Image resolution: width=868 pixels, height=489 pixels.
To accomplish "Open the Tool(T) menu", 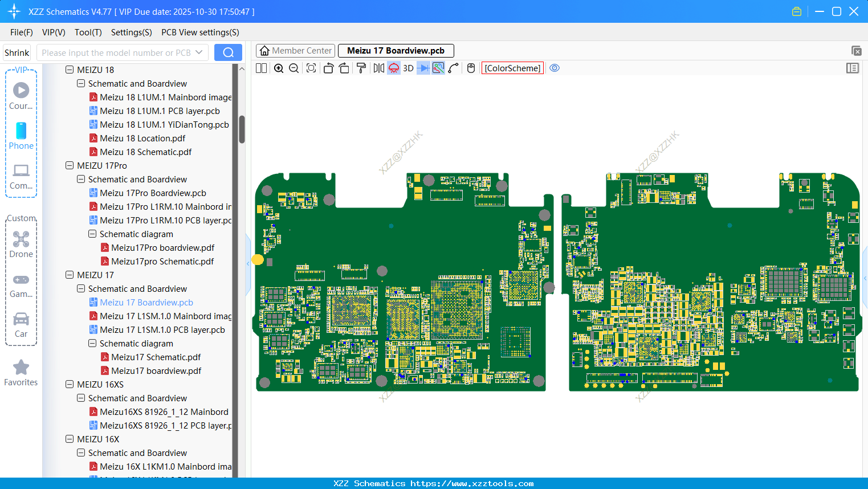I will (x=88, y=32).
